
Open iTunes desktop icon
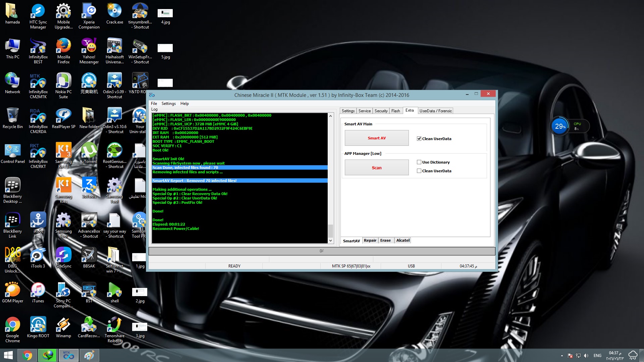click(38, 292)
